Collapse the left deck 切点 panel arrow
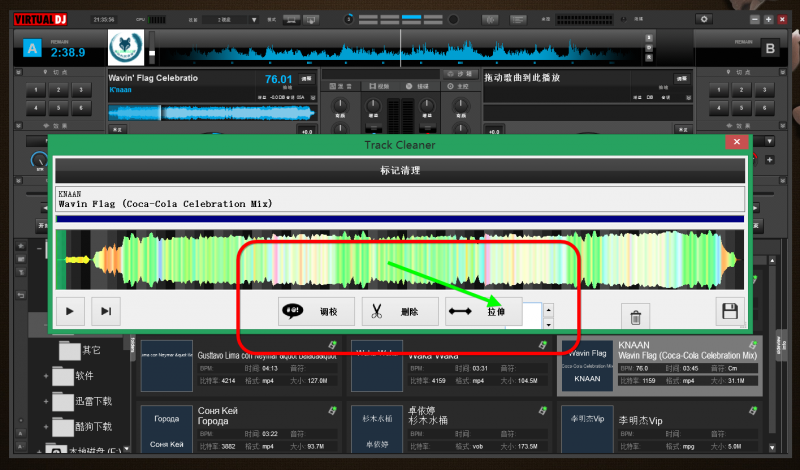Image resolution: width=800 pixels, height=470 pixels. point(18,72)
